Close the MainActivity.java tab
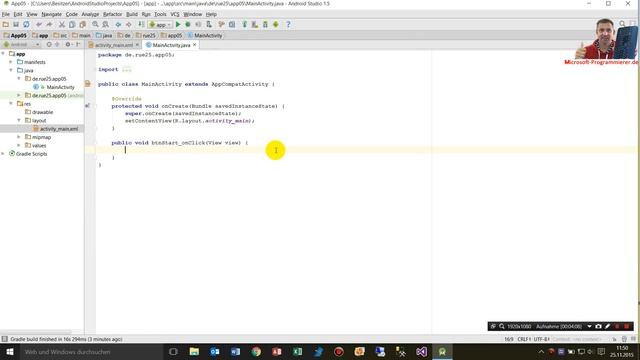 (195, 45)
